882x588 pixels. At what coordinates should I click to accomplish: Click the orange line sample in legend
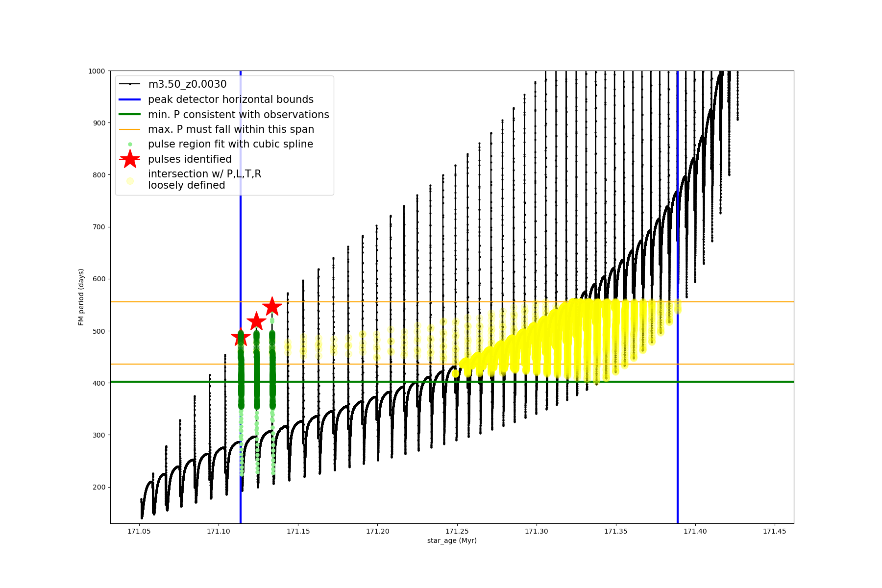[x=130, y=129]
